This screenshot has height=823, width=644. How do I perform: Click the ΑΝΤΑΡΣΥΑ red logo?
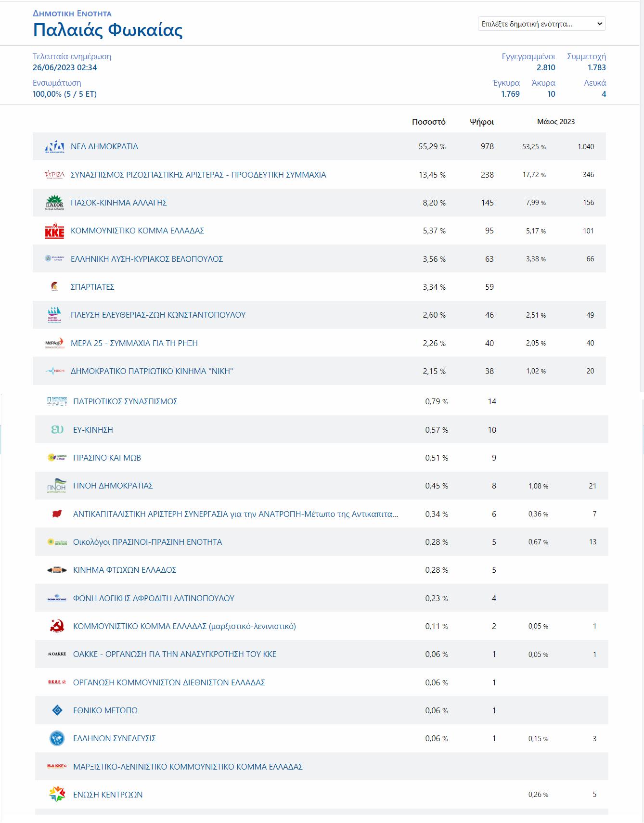click(57, 514)
